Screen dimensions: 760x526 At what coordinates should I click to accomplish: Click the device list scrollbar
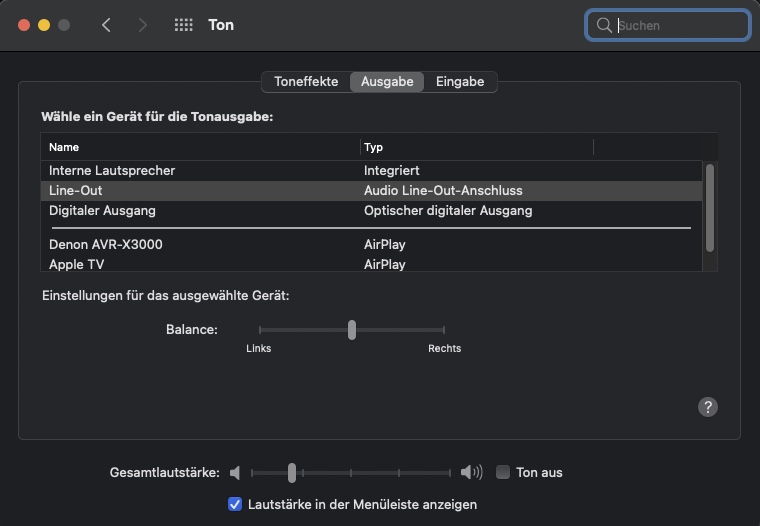710,207
